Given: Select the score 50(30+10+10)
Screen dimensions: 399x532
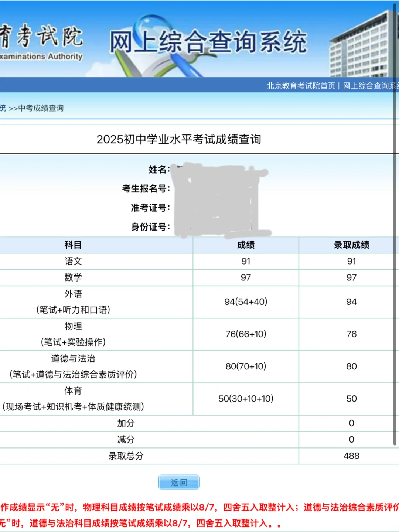Looking at the screenshot, I should click(246, 399).
